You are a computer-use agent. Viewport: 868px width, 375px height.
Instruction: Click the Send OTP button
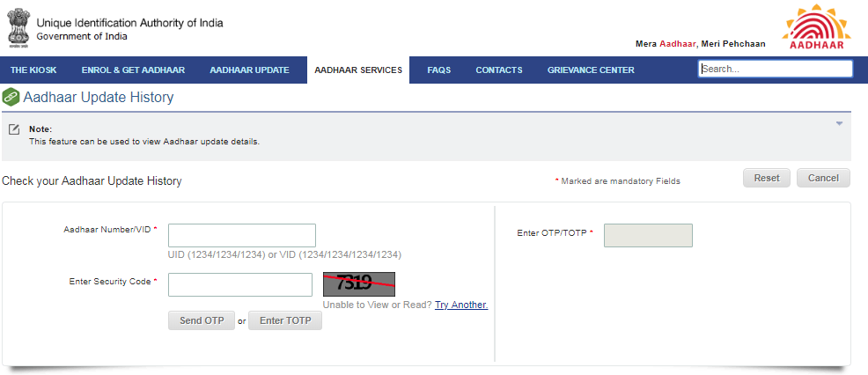tap(202, 320)
